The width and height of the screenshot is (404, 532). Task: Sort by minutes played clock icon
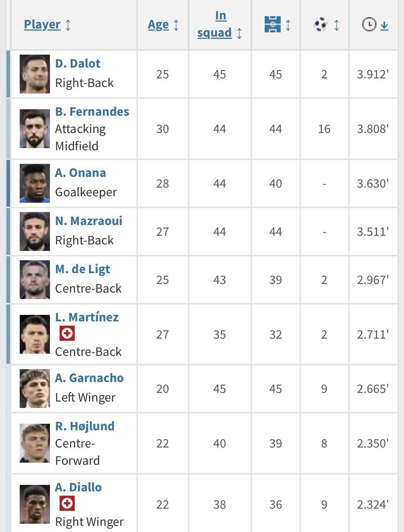(x=369, y=25)
